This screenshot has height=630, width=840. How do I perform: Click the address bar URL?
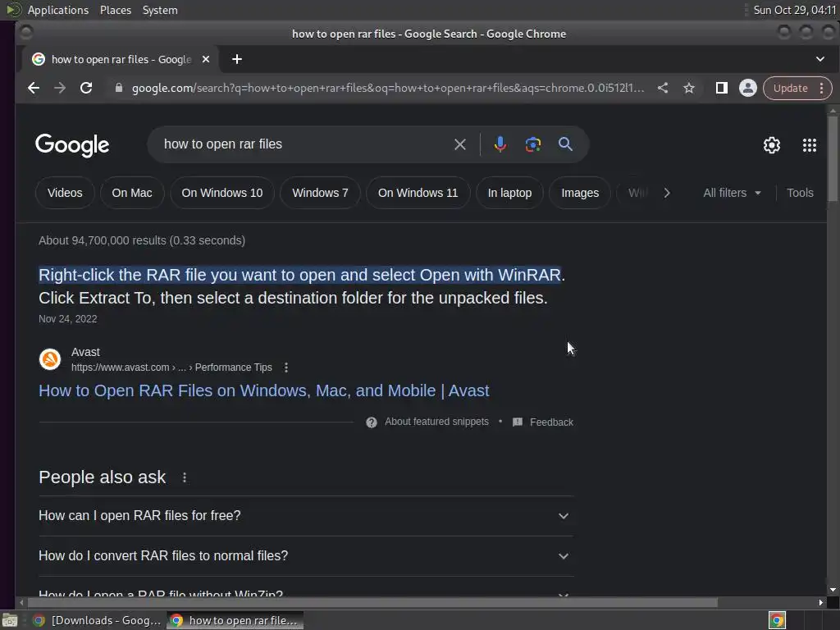[x=388, y=88]
